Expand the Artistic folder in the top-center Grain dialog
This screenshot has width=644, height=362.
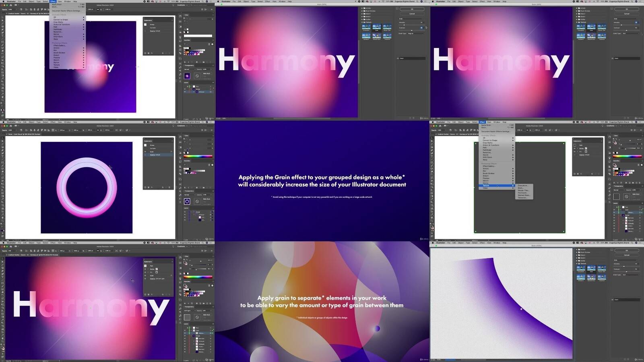362,8
